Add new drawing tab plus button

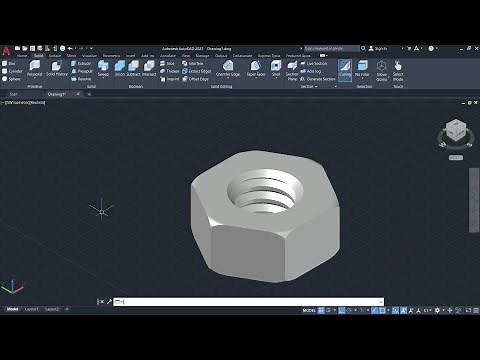click(x=89, y=94)
